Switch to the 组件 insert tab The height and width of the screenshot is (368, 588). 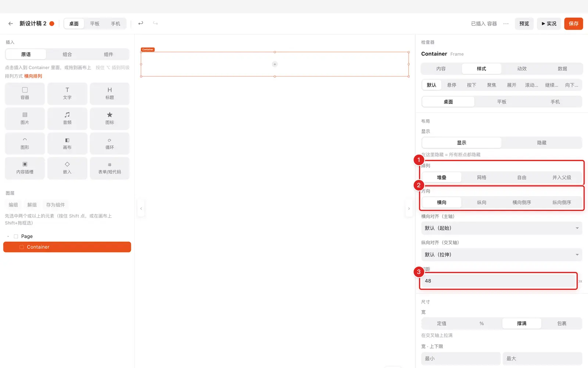(x=109, y=54)
